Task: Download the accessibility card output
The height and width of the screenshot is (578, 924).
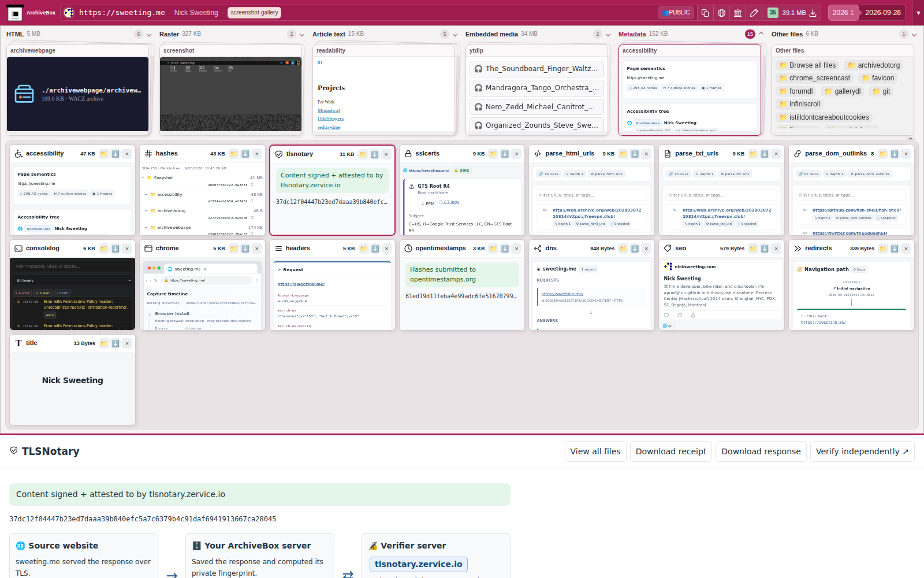Action: pyautogui.click(x=115, y=154)
